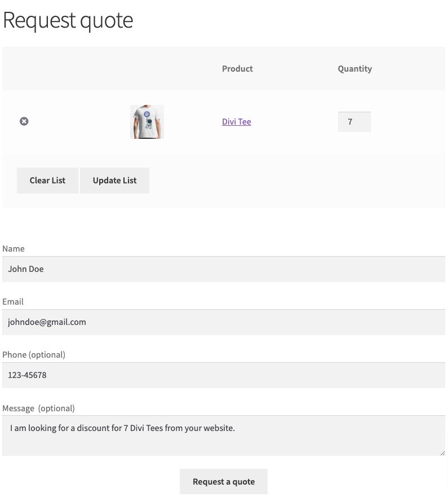448x497 pixels.
Task: Click the Quantity column header
Action: point(354,69)
